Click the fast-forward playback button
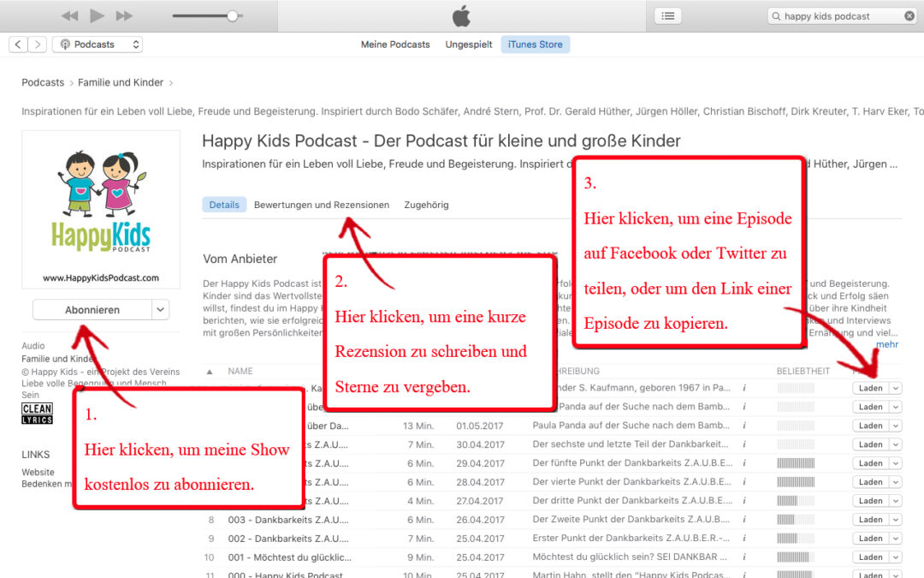The height and width of the screenshot is (578, 924). tap(124, 16)
